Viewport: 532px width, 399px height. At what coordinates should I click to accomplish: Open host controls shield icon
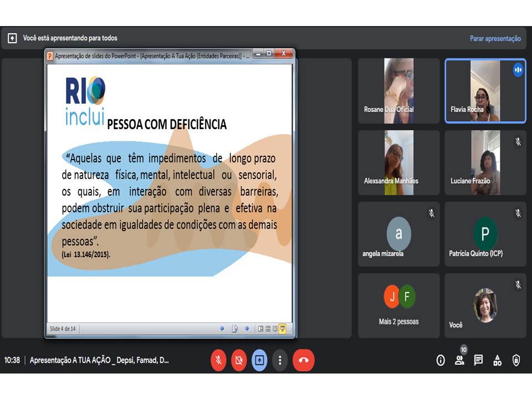click(x=516, y=360)
